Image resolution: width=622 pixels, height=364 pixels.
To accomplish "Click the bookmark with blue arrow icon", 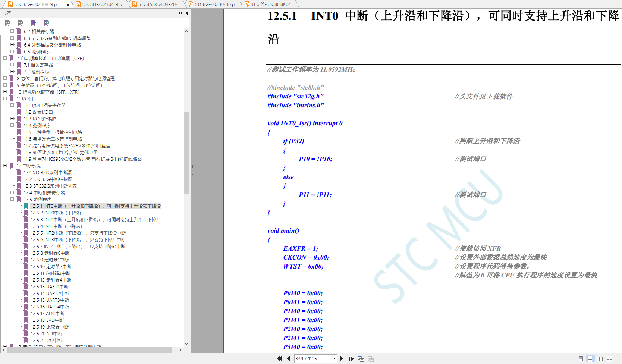I will click(x=34, y=23).
